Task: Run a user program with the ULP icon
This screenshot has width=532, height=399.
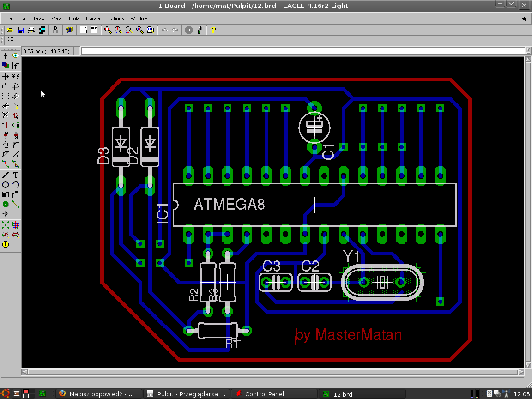Action: [x=94, y=30]
